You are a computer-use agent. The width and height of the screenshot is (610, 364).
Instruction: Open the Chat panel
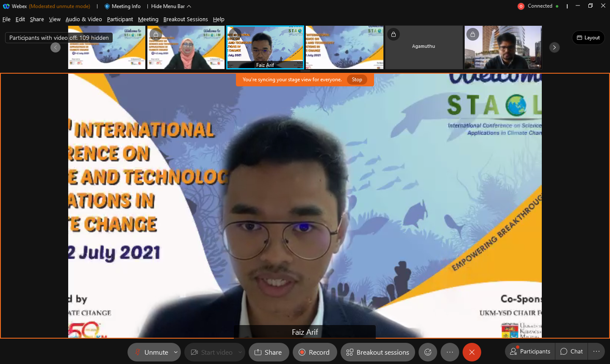coord(571,351)
